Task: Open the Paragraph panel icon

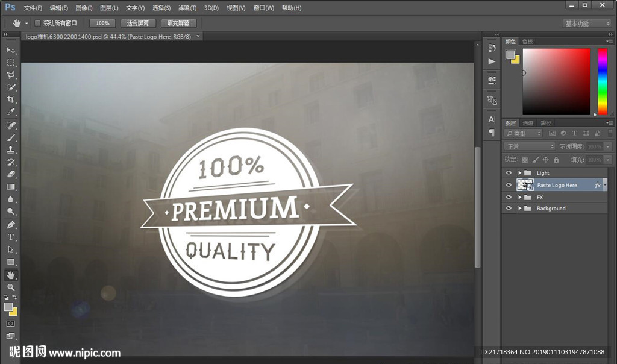Action: 492,132
